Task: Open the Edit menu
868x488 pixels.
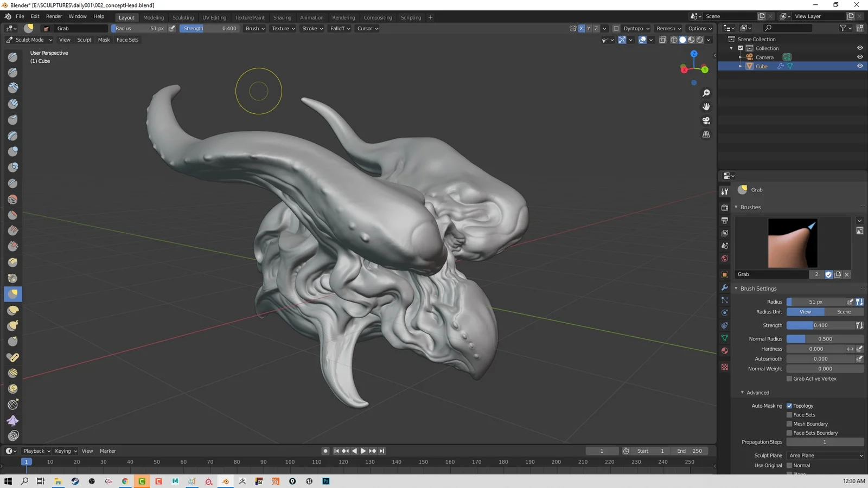Action: 35,16
